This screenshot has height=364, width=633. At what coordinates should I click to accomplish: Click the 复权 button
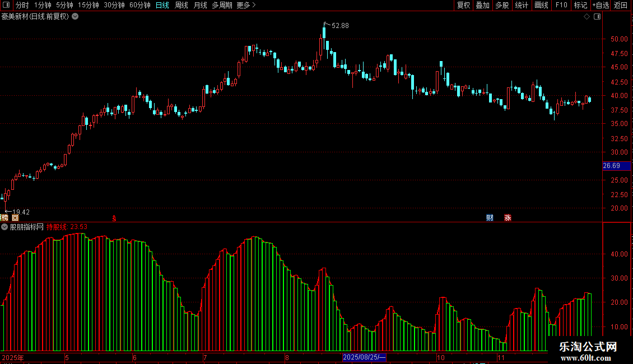pyautogui.click(x=463, y=5)
